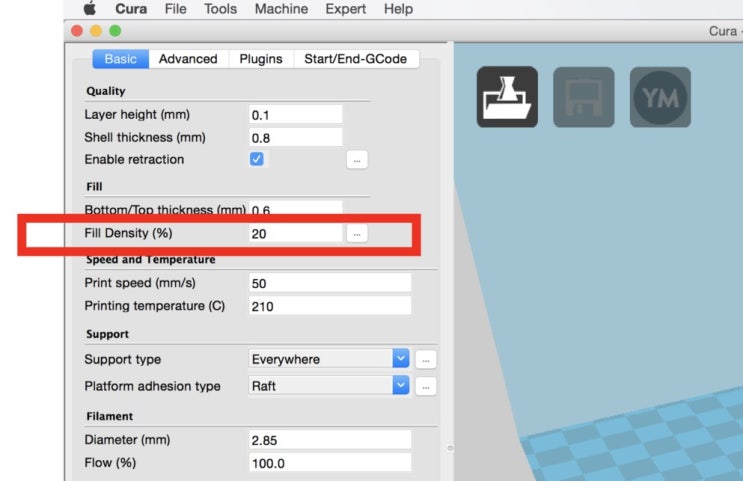
Task: Click the 'Quality' section heading
Action: 106,91
